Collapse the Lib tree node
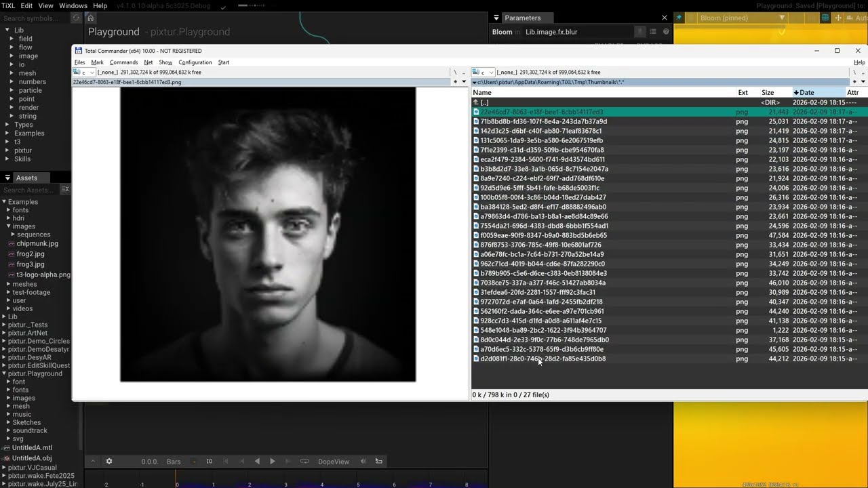The height and width of the screenshot is (488, 868). [7, 30]
